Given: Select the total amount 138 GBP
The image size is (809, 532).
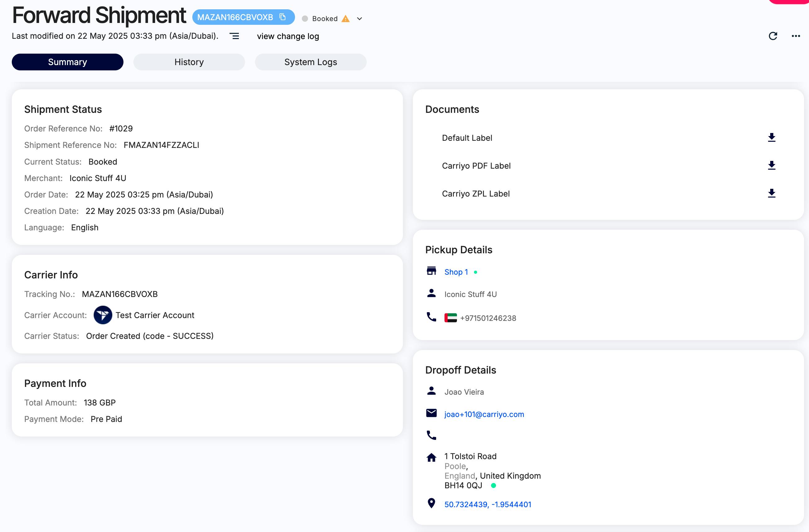Looking at the screenshot, I should 100,403.
